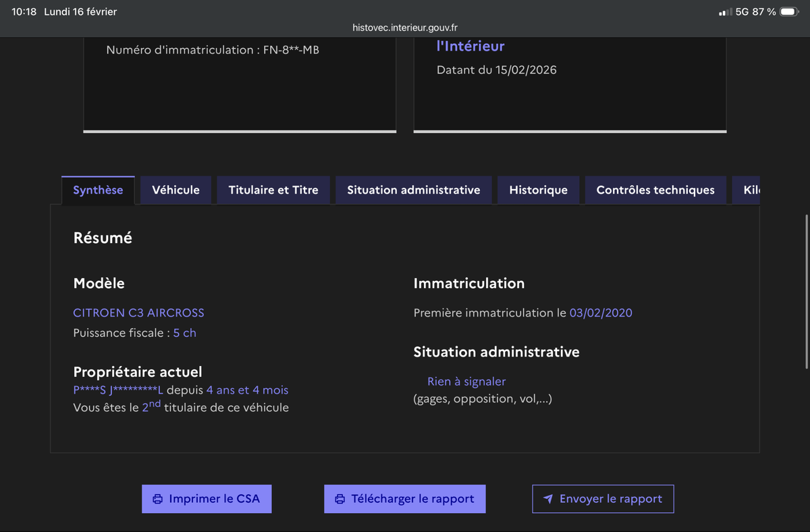Click the download icon on Télécharger le rapport

pos(340,498)
